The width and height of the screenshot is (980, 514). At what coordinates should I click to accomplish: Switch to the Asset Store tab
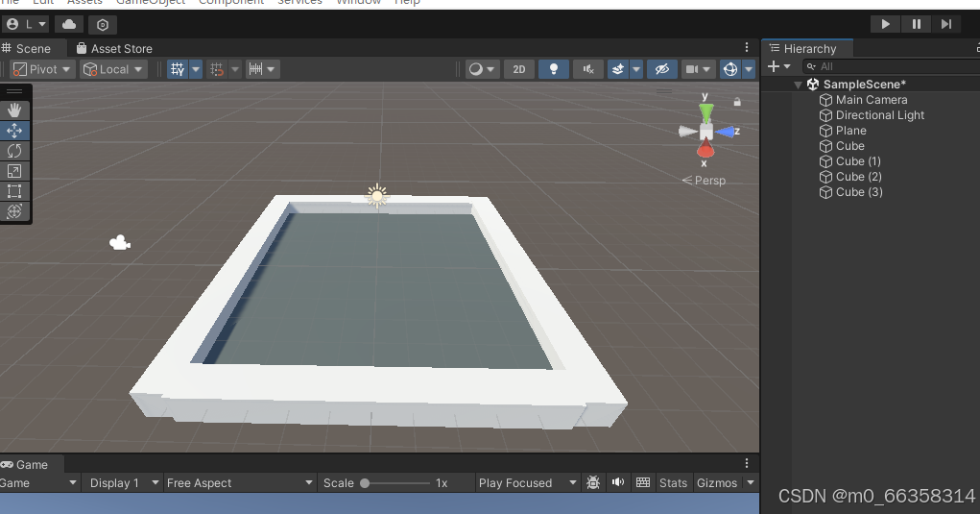114,48
